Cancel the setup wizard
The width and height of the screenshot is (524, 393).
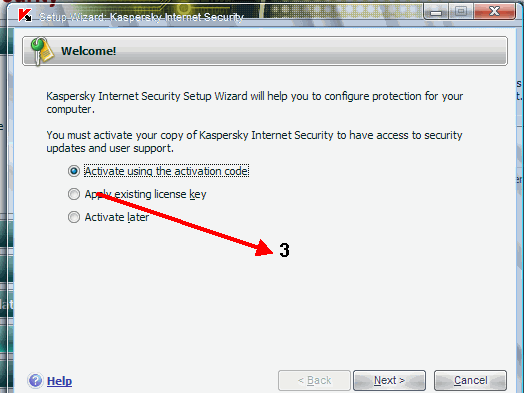(470, 380)
